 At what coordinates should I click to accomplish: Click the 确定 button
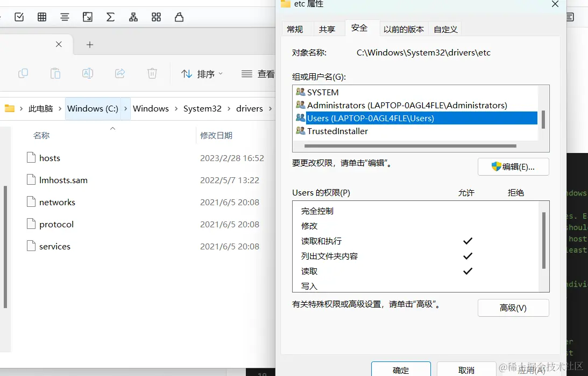(401, 369)
